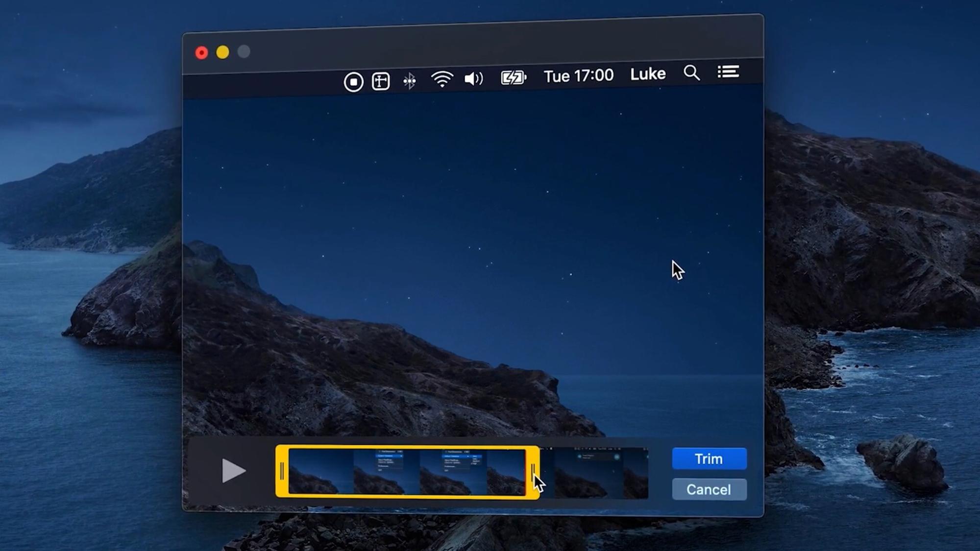The width and height of the screenshot is (980, 551).
Task: Click the right yellow trim handle
Action: (x=533, y=472)
